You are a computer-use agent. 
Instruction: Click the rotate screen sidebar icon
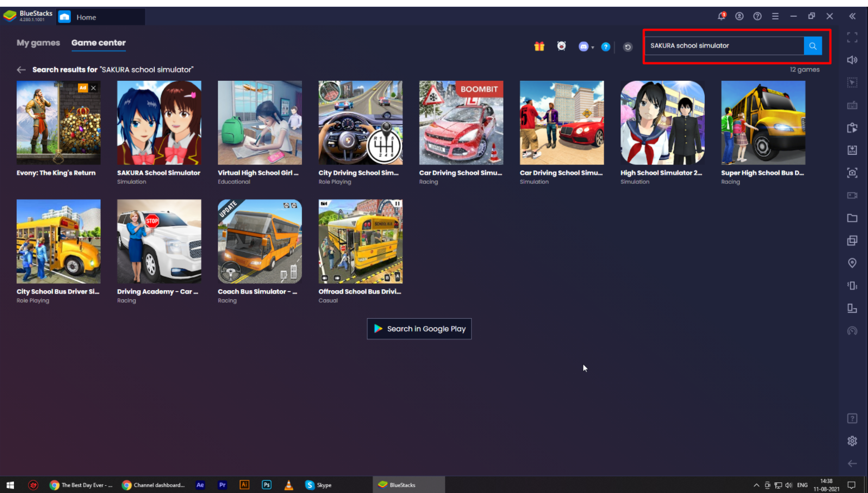pos(852,308)
